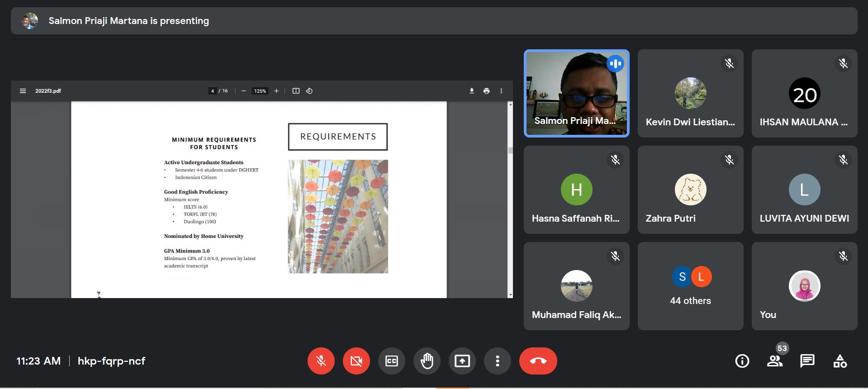Viewport: 868px width, 389px height.
Task: Leave the call with red hang-up button
Action: [x=538, y=361]
